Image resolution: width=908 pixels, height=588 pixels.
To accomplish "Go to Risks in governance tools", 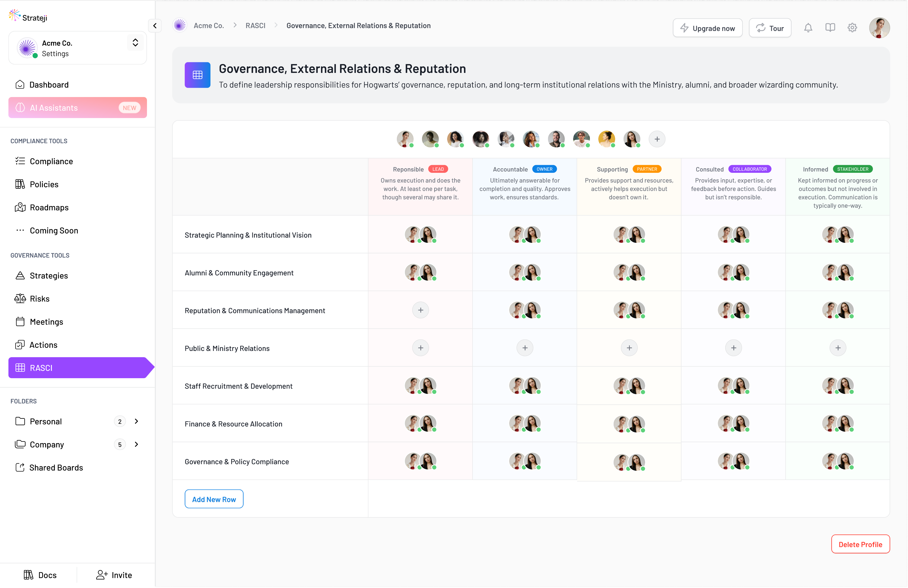I will pos(40,299).
